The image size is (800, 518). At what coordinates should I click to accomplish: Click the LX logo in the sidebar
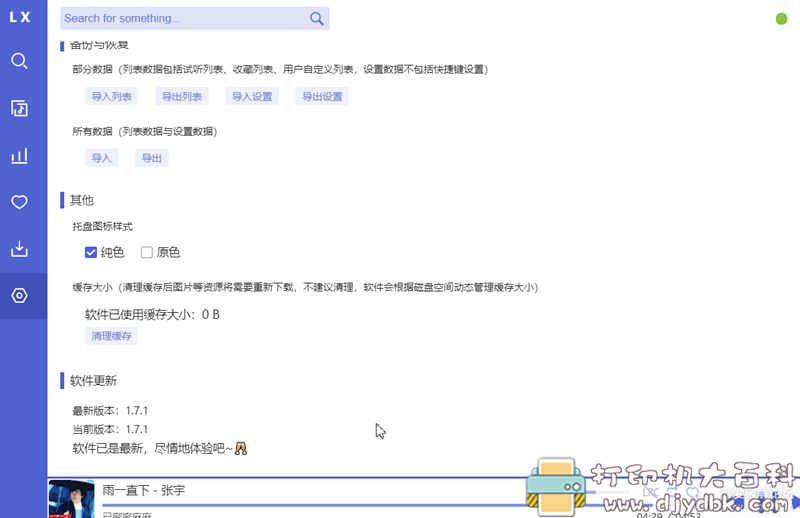point(20,17)
